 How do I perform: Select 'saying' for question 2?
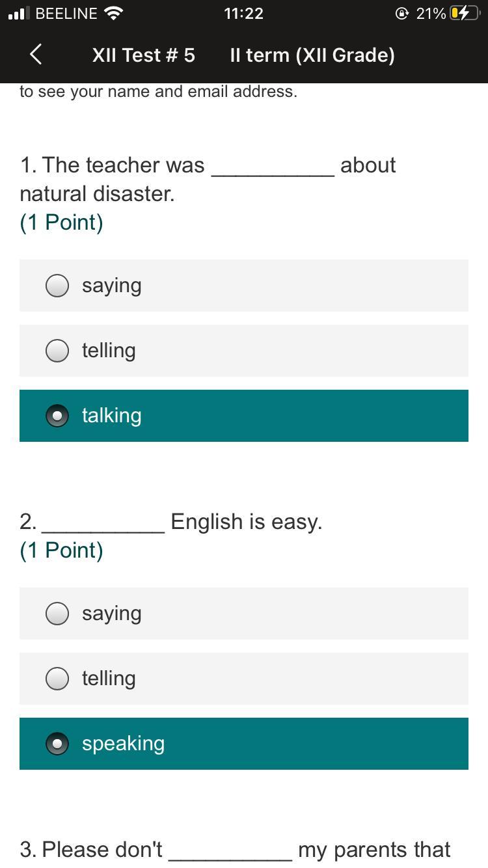click(x=57, y=614)
